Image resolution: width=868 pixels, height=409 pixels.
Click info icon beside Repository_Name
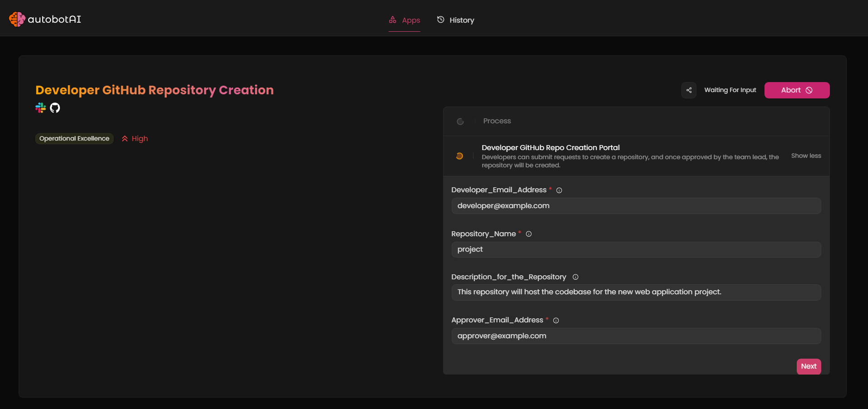pos(529,234)
